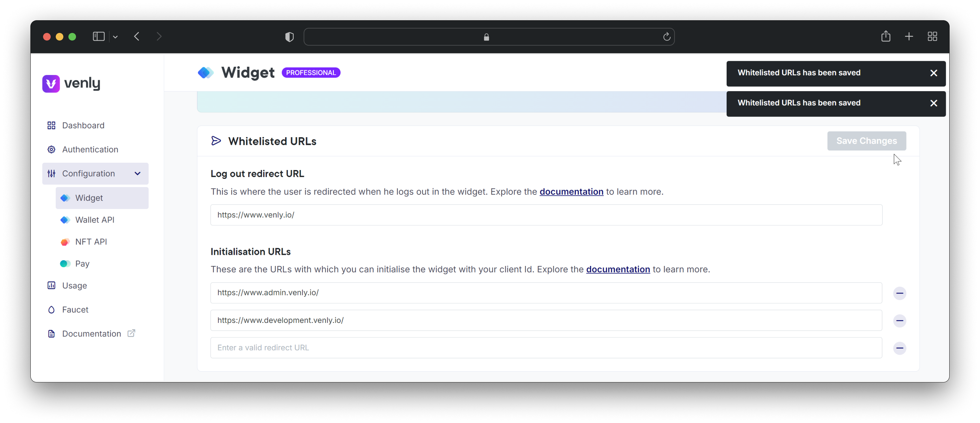Viewport: 980px width, 423px height.
Task: Open the NFT API configuration
Action: click(91, 241)
